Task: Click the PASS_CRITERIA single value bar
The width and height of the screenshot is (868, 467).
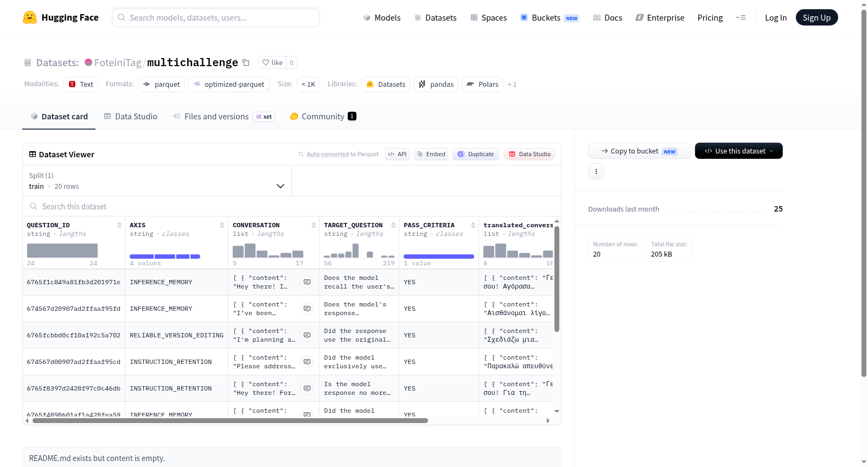Action: pyautogui.click(x=439, y=257)
